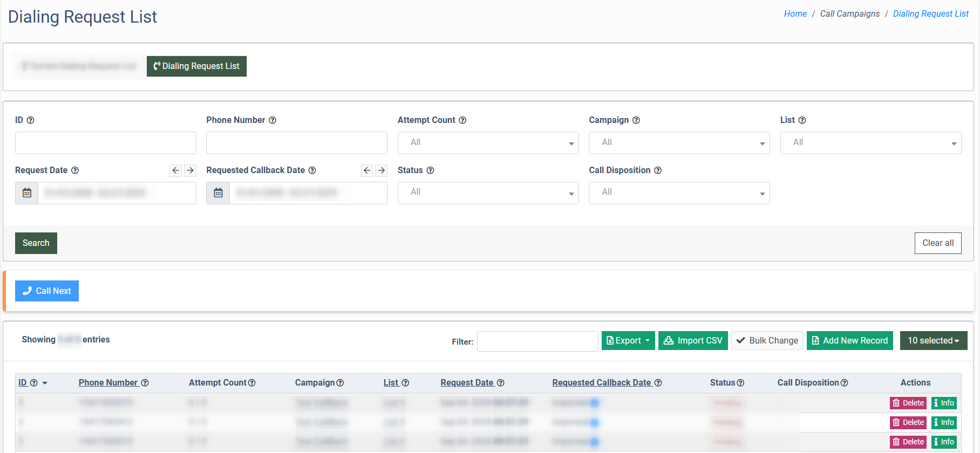Click the Requested Callback Date next arrow
Viewport: 980px width, 453px height.
click(x=382, y=170)
